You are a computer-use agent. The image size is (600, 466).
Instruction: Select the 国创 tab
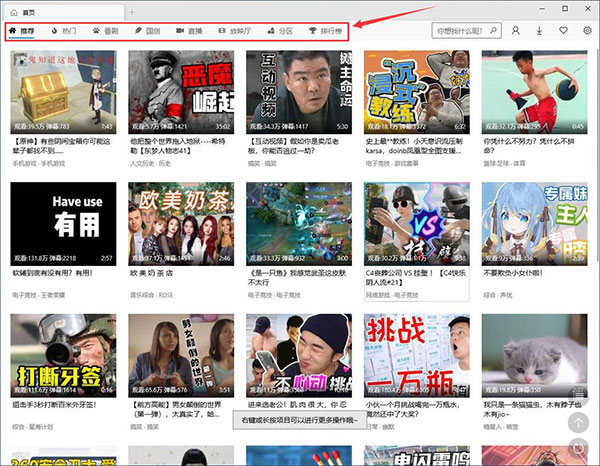[148, 31]
